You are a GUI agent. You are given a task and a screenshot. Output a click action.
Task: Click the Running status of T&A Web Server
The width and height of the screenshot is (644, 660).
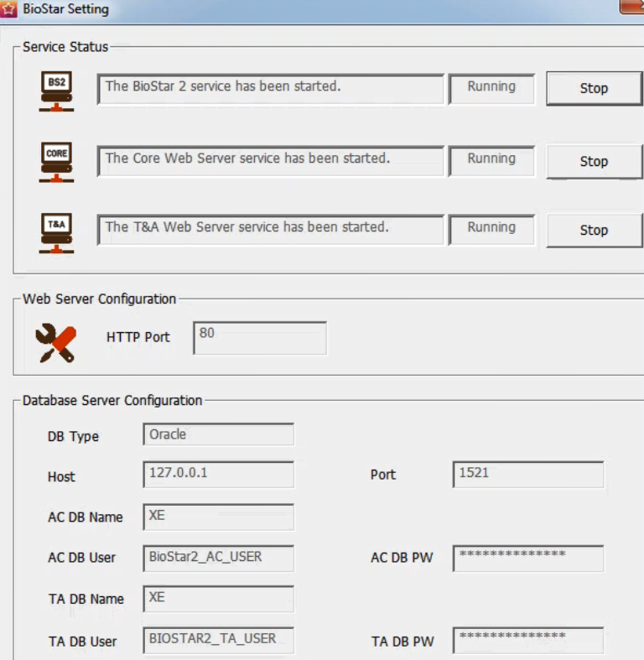point(491,230)
